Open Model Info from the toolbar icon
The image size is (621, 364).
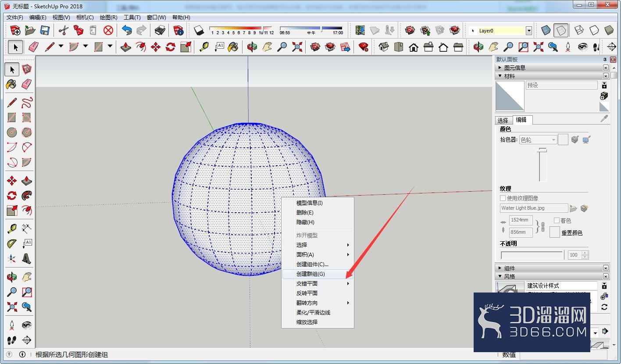[x=178, y=30]
